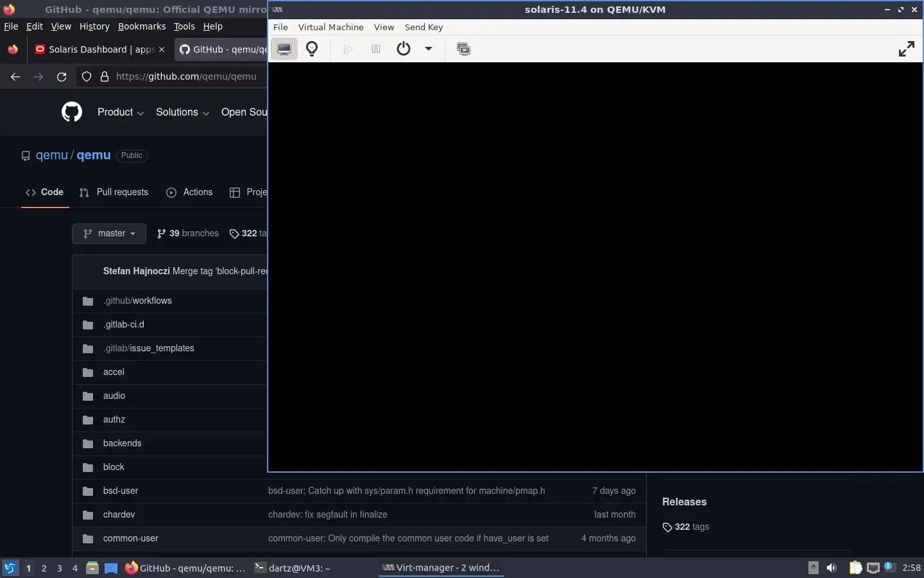Open the Firefox Bookmarks menu

click(142, 26)
